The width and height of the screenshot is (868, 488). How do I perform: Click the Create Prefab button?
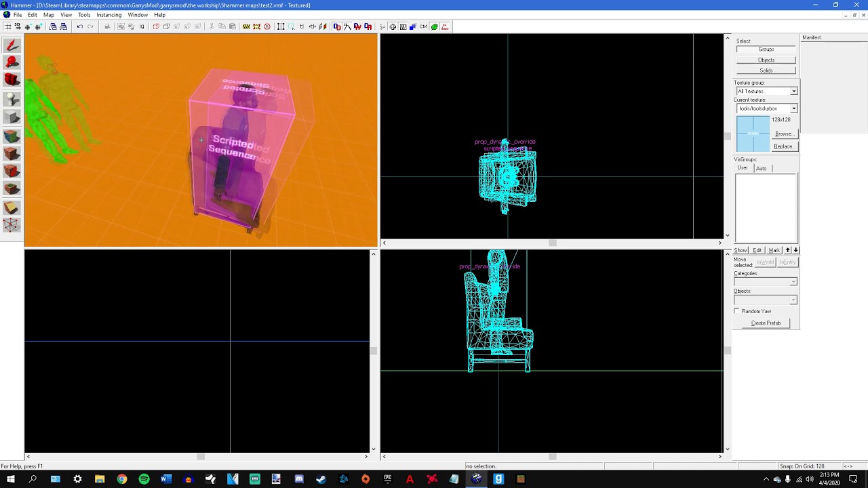pos(766,323)
